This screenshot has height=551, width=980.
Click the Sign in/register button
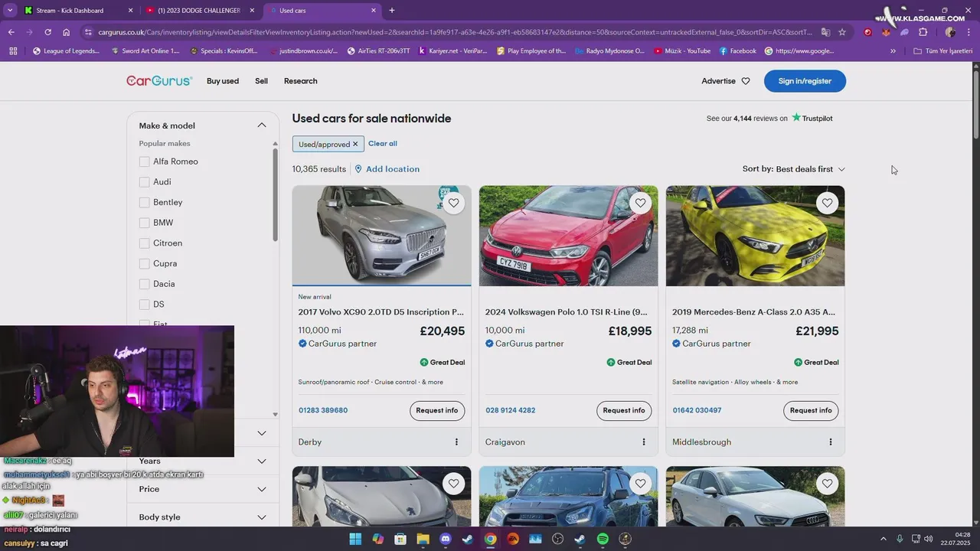tap(805, 81)
